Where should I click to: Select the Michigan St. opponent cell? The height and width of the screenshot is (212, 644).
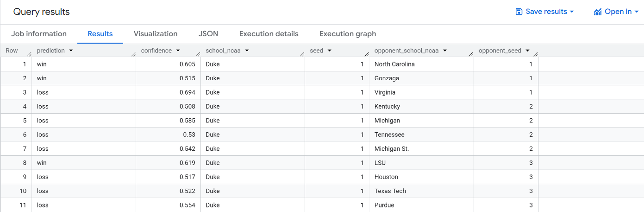click(x=421, y=149)
